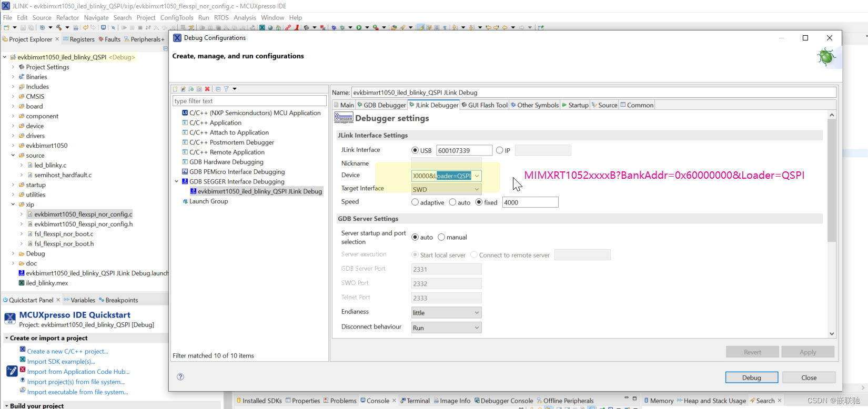Open the Disconnect behaviour Run dropdown
Viewport: 868px width, 409px height.
click(x=446, y=328)
